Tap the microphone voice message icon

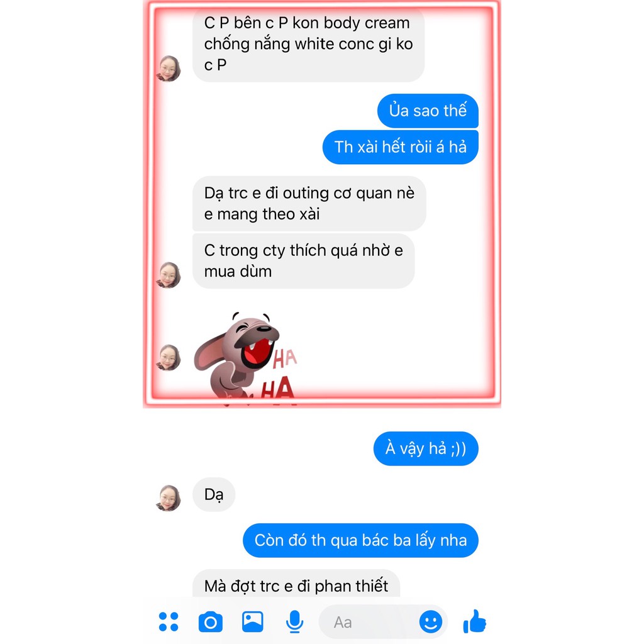(294, 621)
